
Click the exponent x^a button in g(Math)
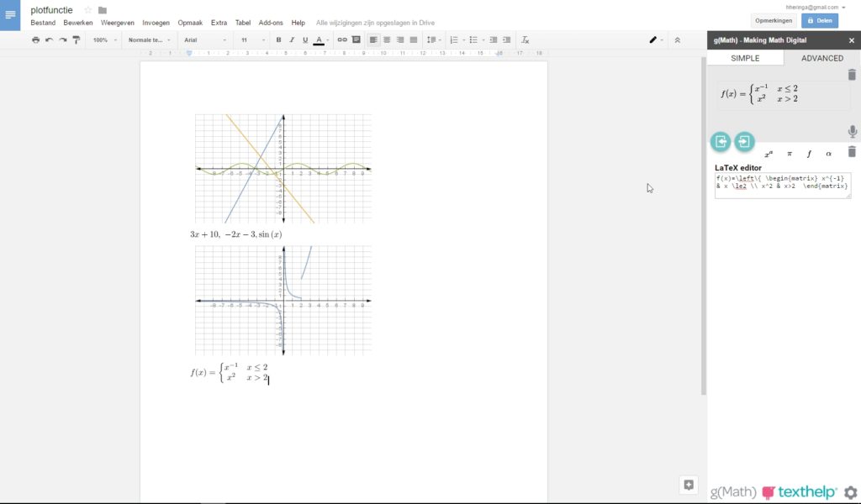click(769, 154)
